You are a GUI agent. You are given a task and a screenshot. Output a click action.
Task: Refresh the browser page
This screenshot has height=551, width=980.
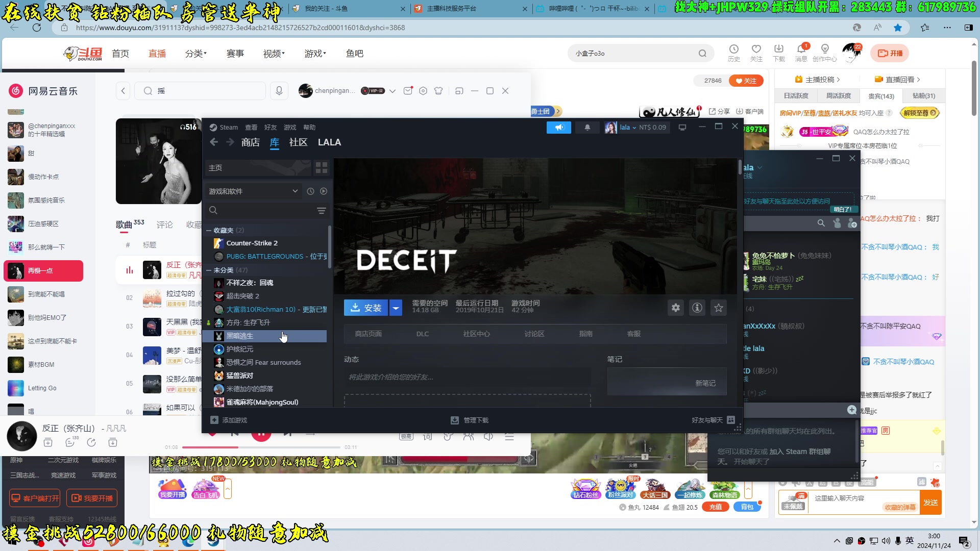click(x=37, y=28)
